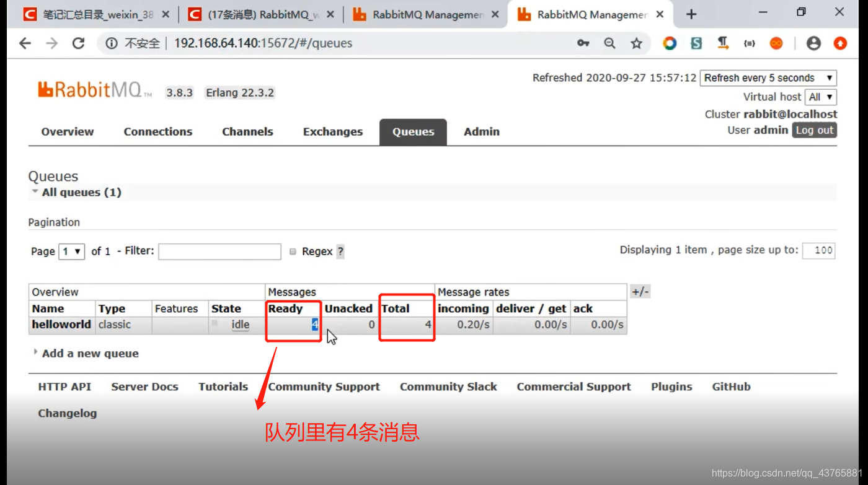
Task: Open the Connections tab
Action: [x=158, y=131]
